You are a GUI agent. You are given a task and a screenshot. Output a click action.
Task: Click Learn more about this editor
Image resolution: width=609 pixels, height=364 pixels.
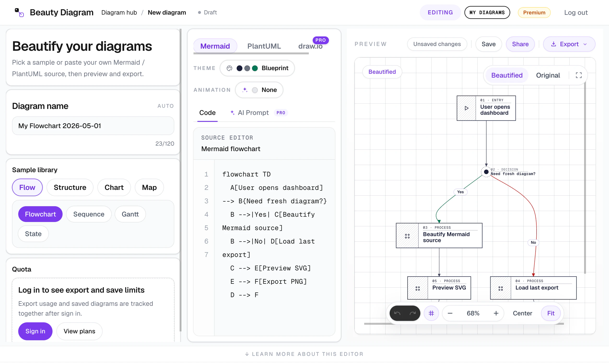point(304,354)
